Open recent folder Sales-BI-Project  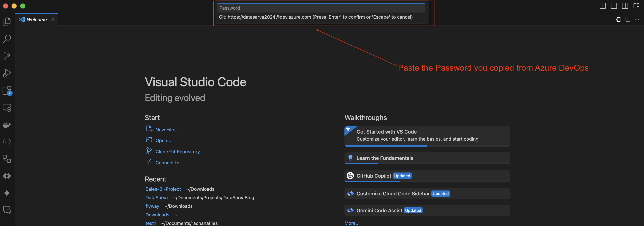coord(163,189)
